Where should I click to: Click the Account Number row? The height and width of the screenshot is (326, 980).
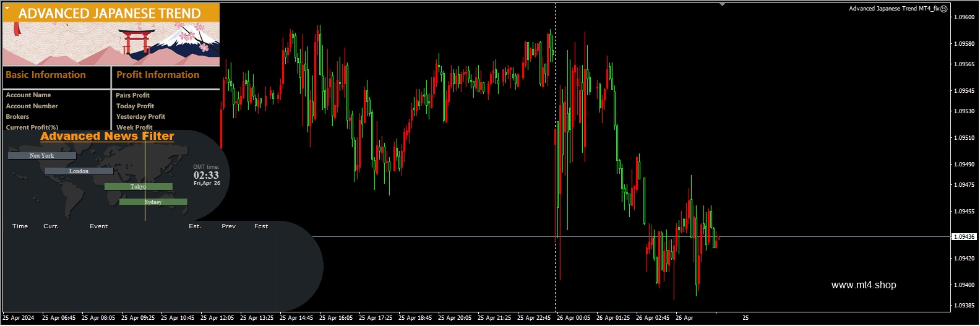point(32,106)
